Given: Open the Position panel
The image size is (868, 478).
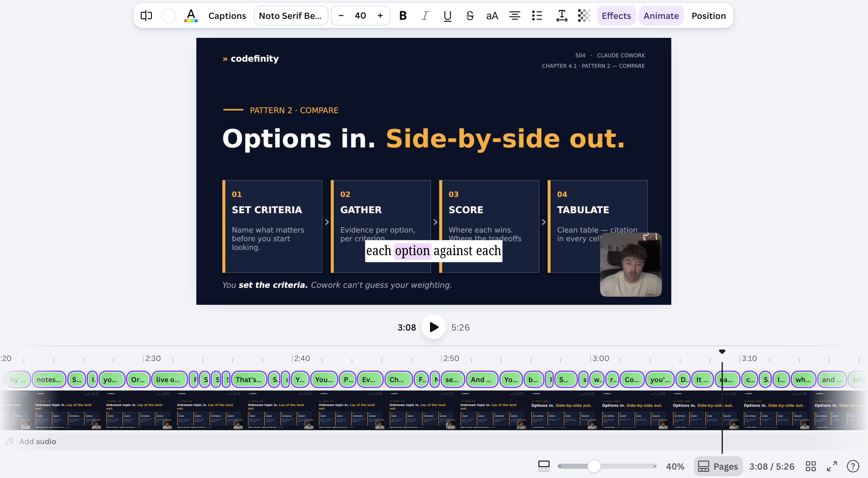Looking at the screenshot, I should (708, 16).
